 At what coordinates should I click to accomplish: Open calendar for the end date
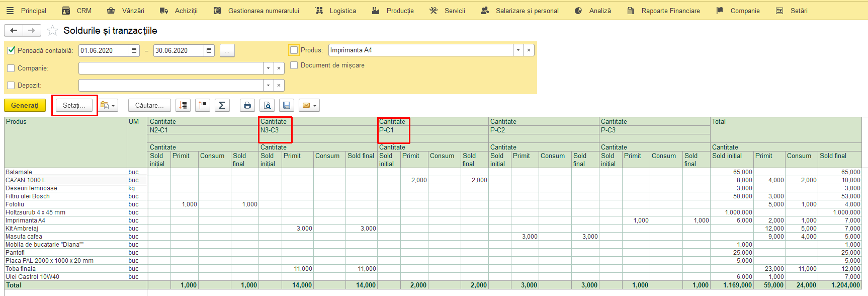(209, 50)
